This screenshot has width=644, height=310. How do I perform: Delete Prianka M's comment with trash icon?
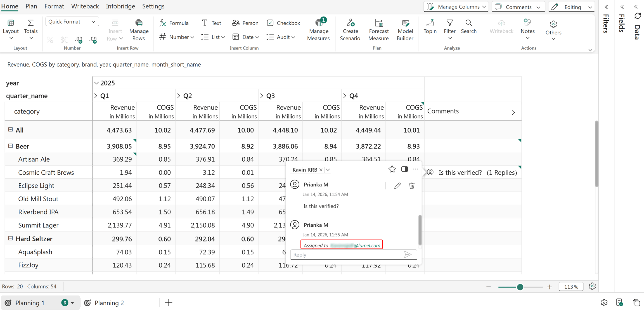(412, 186)
